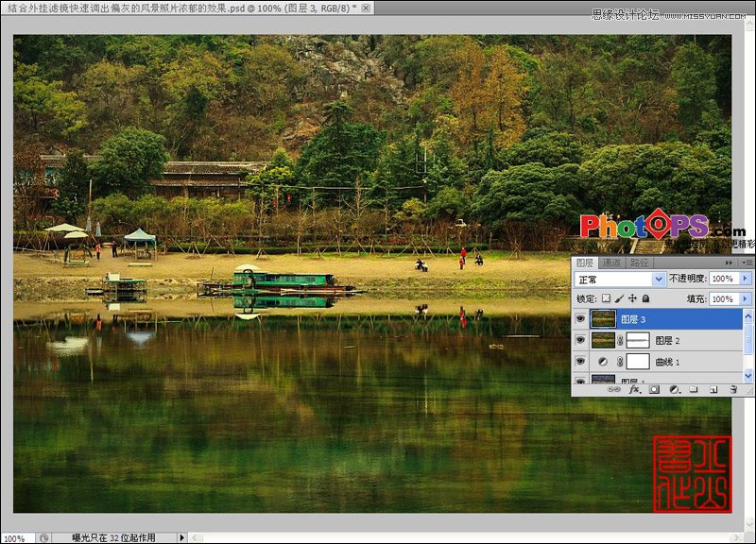Click the link layers chain icon
The height and width of the screenshot is (544, 756).
pos(615,389)
